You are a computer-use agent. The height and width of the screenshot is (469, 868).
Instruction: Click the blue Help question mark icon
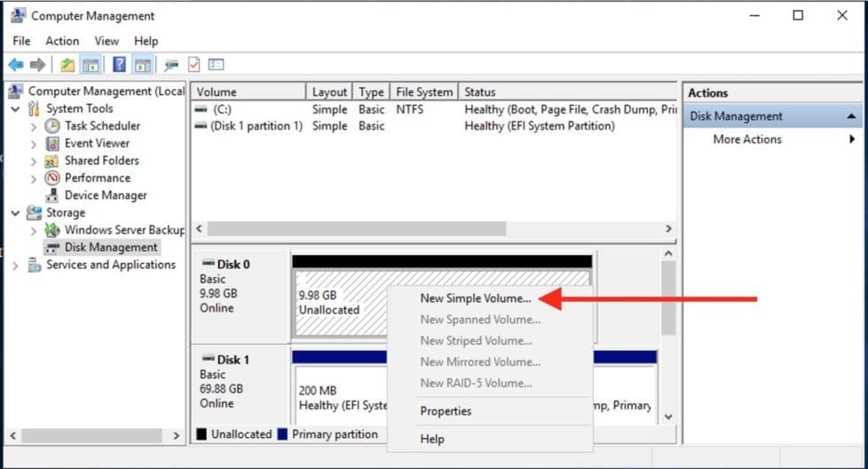[x=119, y=65]
